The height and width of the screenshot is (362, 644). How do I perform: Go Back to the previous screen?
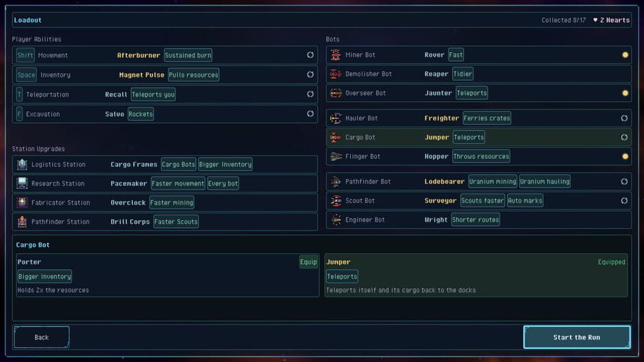(x=42, y=337)
